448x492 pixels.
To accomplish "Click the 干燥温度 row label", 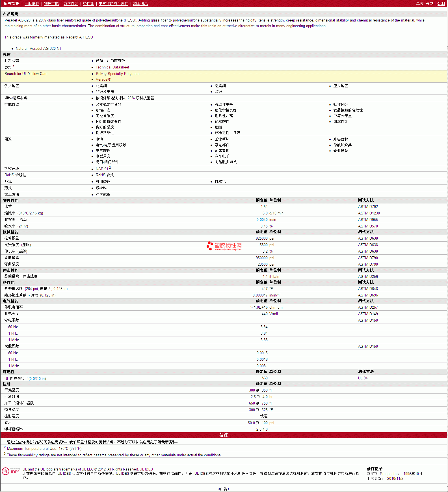I will 12,390.
